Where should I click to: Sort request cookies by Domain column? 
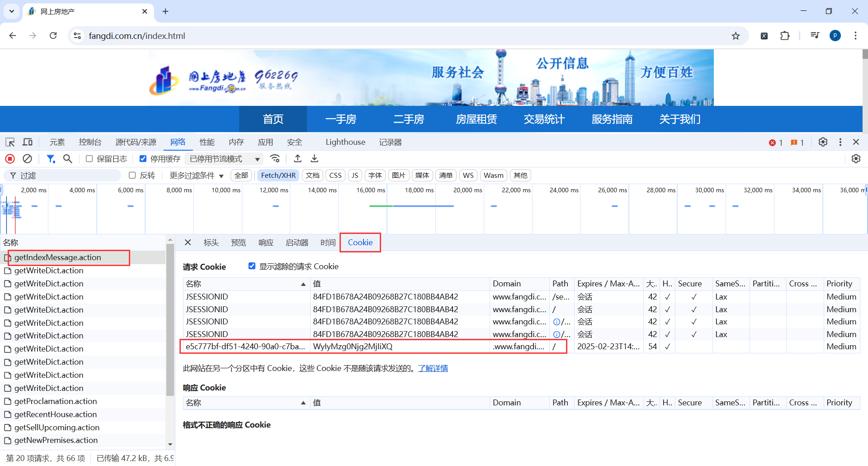tap(520, 284)
